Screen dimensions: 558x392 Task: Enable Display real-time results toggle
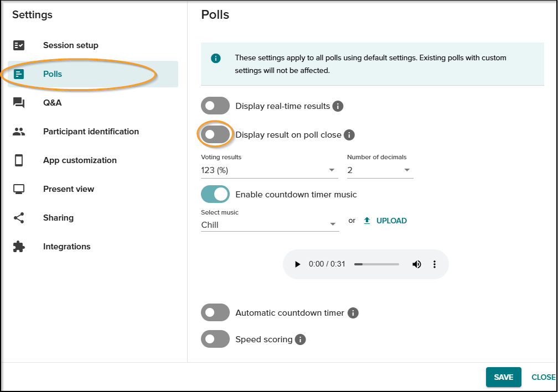pyautogui.click(x=215, y=106)
